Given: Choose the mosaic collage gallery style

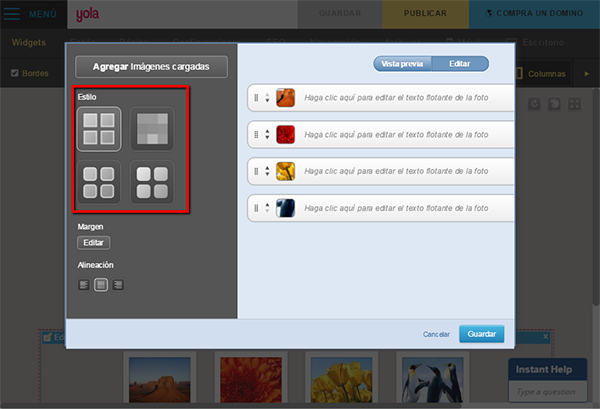Looking at the screenshot, I should pyautogui.click(x=152, y=129).
